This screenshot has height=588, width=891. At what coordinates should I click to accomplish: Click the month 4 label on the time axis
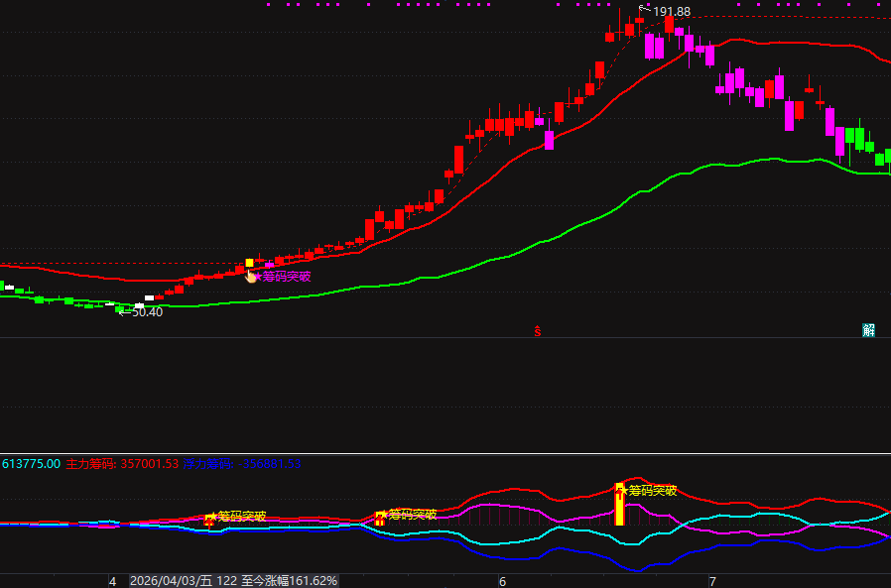pyautogui.click(x=112, y=581)
